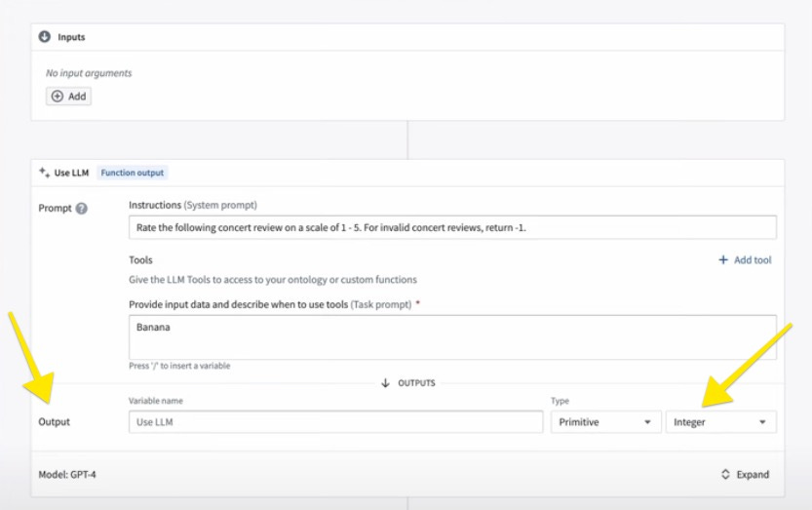The width and height of the screenshot is (812, 510).
Task: Click the Inputs down-arrow circle icon
Action: (45, 37)
